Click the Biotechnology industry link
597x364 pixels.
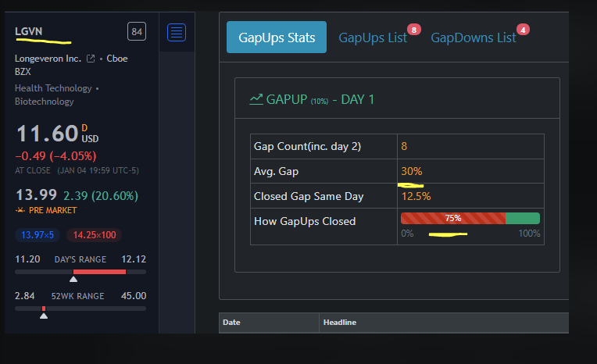(x=45, y=102)
